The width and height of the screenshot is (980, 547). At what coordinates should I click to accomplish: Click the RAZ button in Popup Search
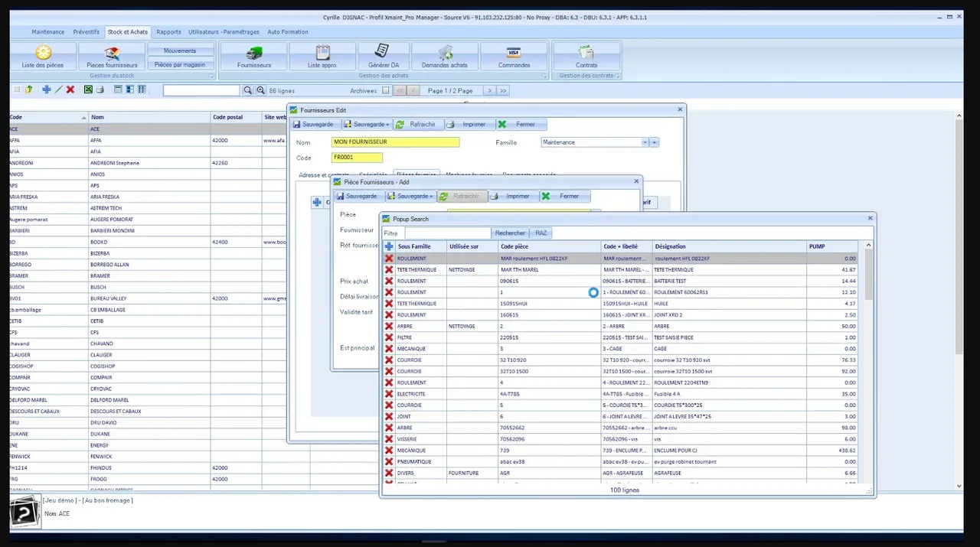(541, 233)
